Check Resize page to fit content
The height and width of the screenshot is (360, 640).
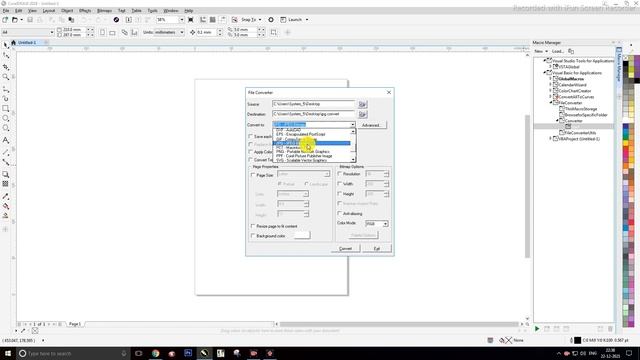point(253,226)
